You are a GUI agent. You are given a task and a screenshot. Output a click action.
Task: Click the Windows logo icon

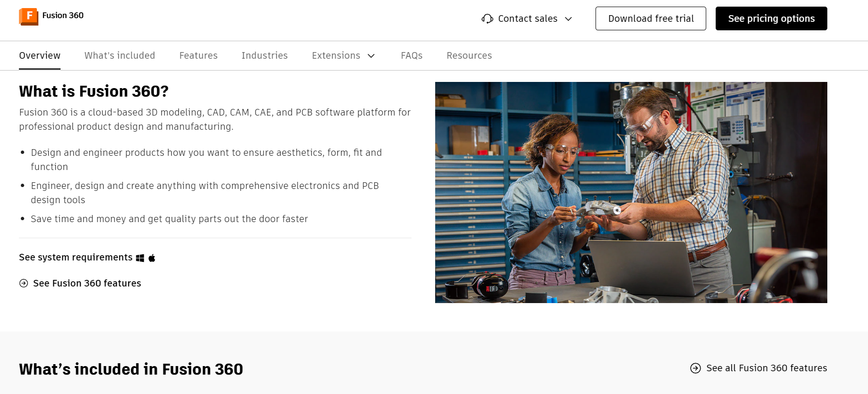tap(140, 258)
